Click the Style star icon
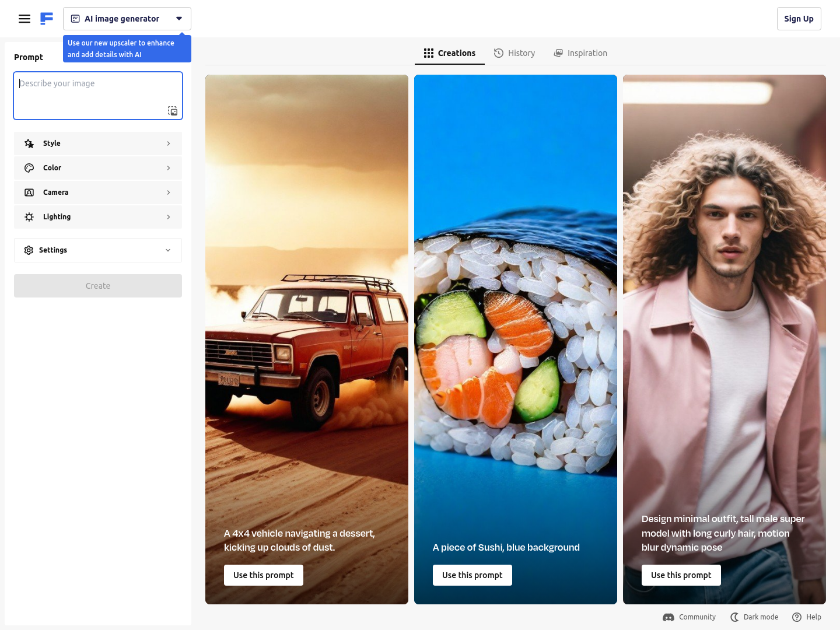 tap(29, 143)
